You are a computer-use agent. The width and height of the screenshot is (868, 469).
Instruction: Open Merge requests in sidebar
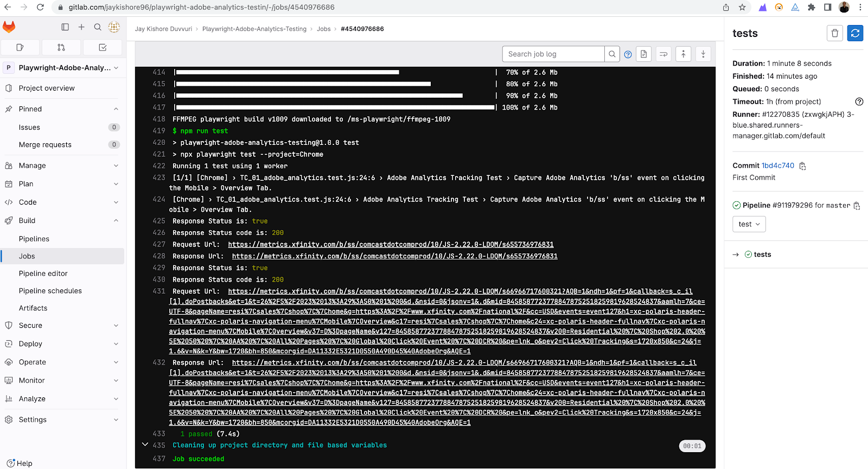tap(63, 145)
